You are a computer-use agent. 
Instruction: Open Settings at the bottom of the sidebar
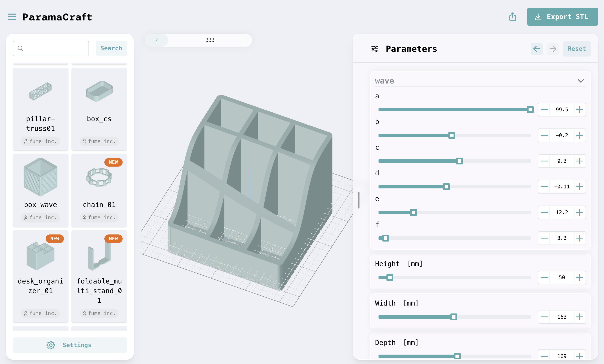pyautogui.click(x=70, y=345)
